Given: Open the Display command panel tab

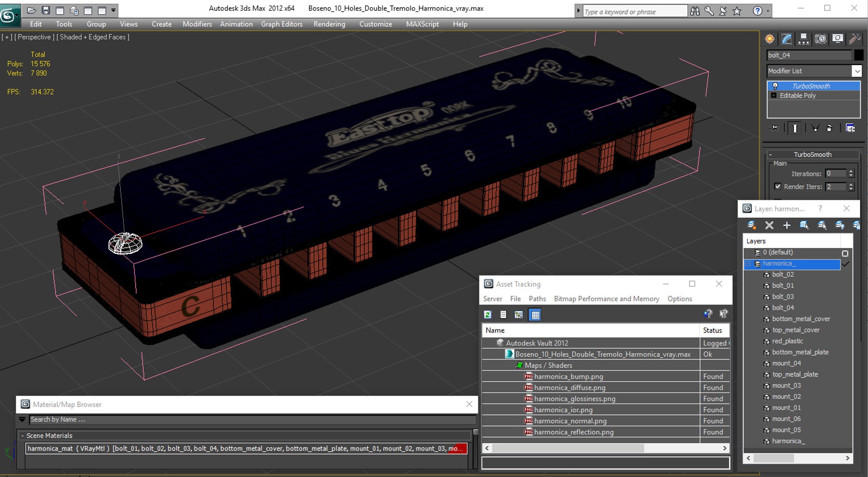Looking at the screenshot, I should click(838, 39).
